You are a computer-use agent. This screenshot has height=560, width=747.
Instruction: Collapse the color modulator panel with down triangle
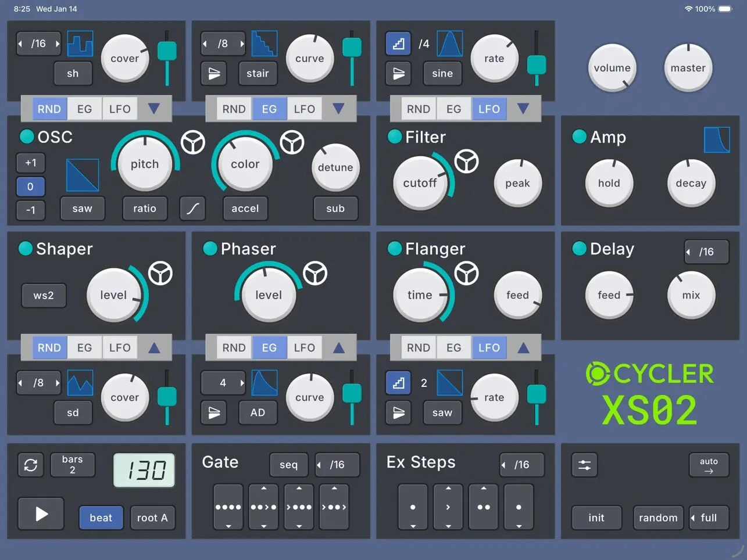tap(338, 109)
